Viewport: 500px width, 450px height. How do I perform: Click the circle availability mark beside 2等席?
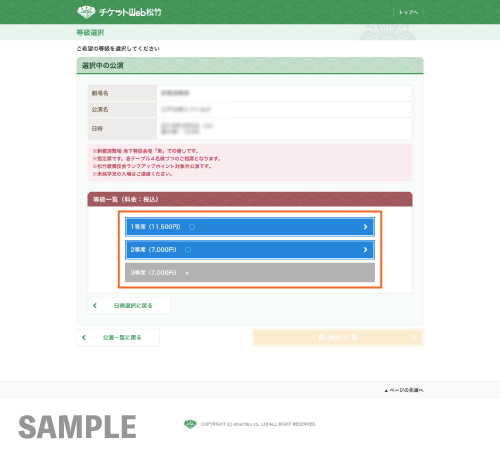(188, 250)
